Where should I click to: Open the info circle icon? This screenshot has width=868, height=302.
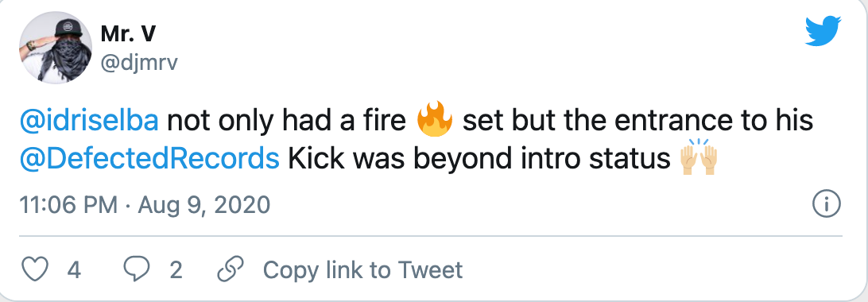[826, 205]
